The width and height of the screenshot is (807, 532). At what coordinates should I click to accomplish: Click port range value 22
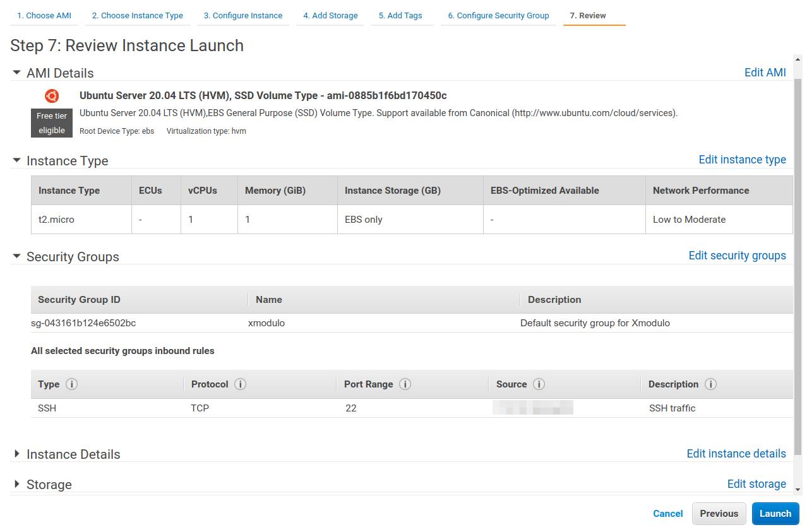pos(351,408)
